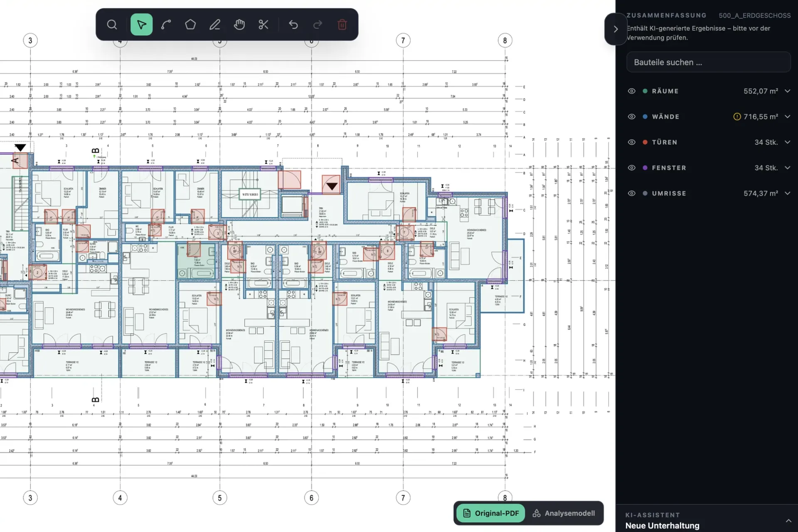
Task: Click the red Türen color dot
Action: [x=645, y=142]
